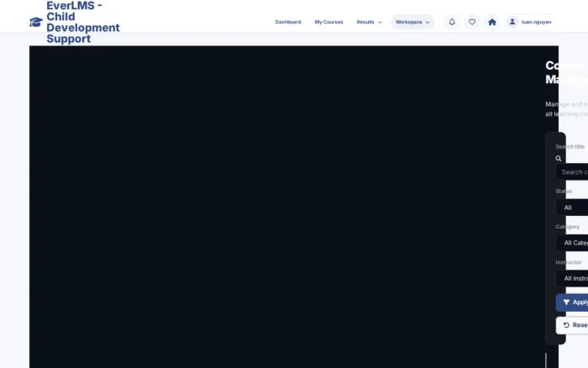Click the Course Management heading

click(567, 72)
